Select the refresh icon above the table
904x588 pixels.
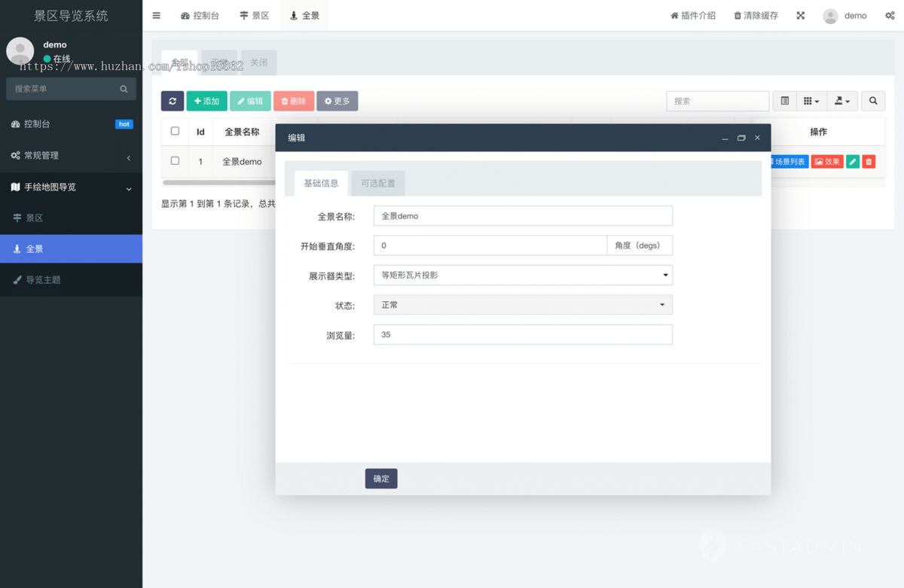172,100
